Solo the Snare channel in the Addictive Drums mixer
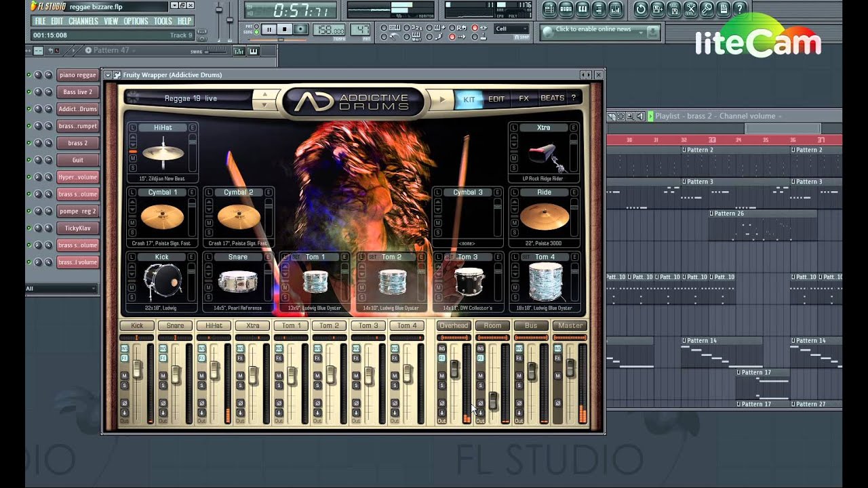 click(x=163, y=386)
